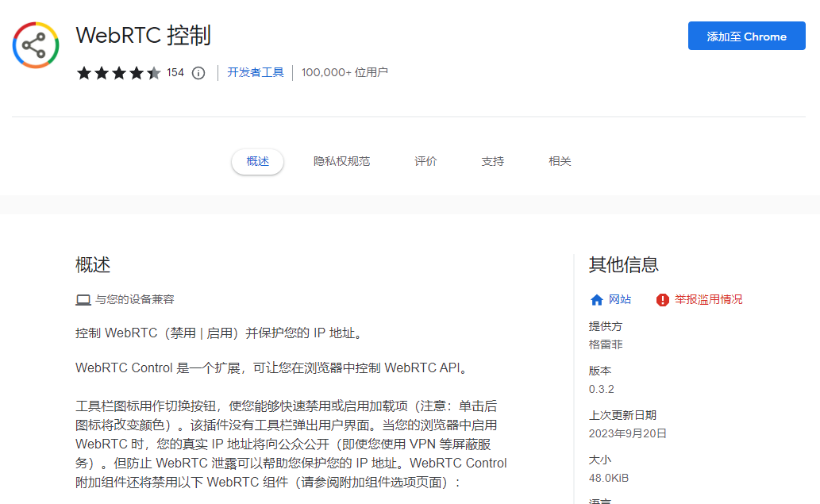
Task: Click the 概述 section heading
Action: [93, 265]
